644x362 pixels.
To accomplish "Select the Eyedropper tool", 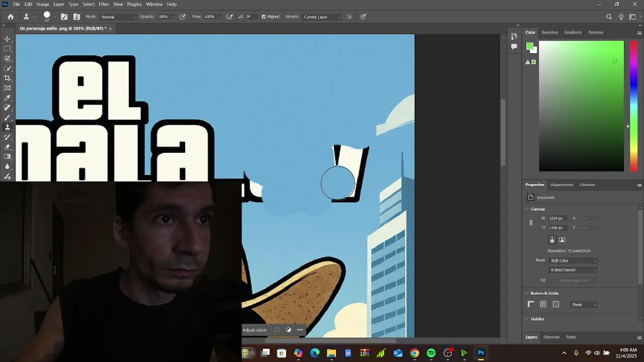I will pos(8,98).
